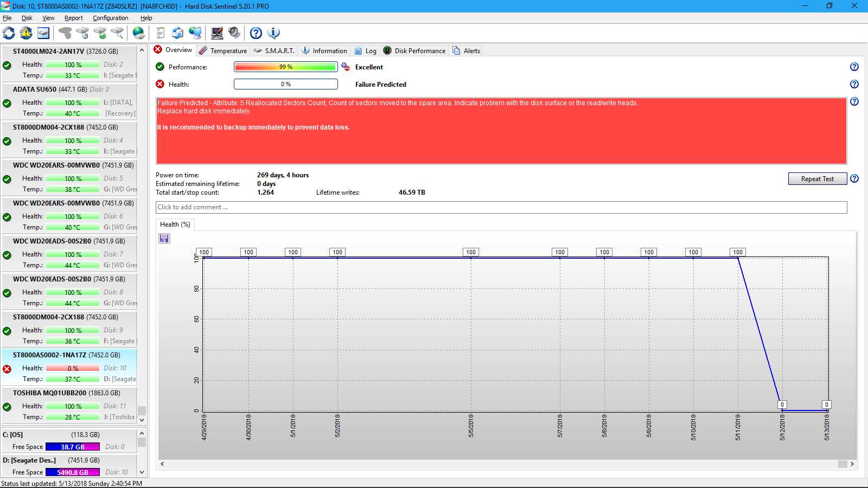Select C: [OS] partition entry
The image size is (868, 488).
pos(69,441)
